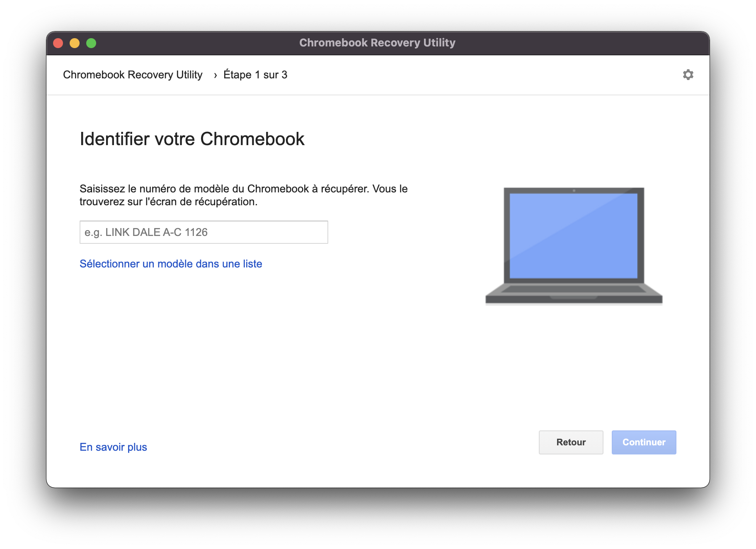Click the 'e.g. LINK DALE A-C 1126' placeholder text
Screen dimensions: 756x549
coord(146,232)
